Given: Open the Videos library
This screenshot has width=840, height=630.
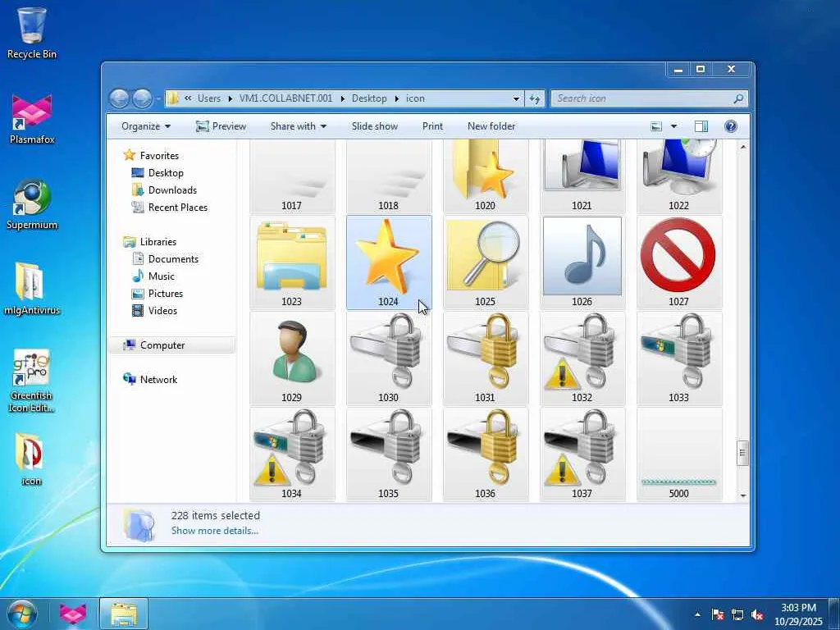Looking at the screenshot, I should click(162, 311).
